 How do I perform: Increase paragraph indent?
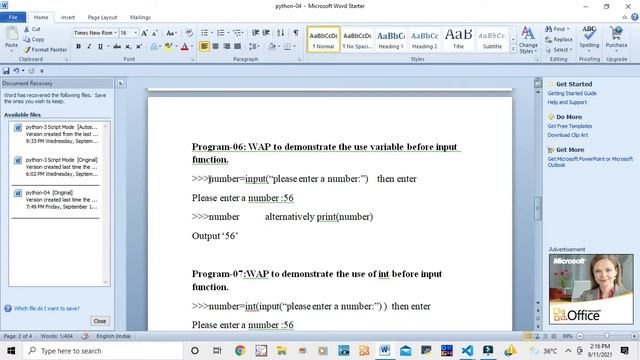[266, 33]
